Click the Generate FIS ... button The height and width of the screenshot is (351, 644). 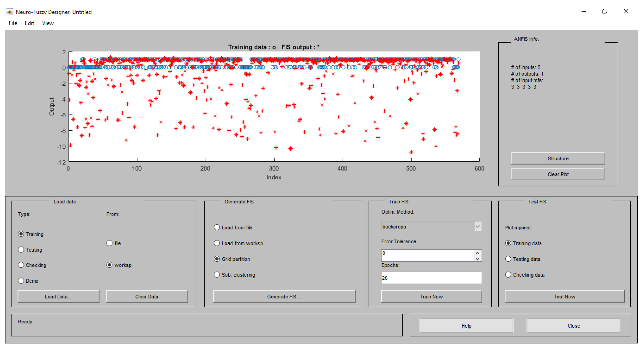(x=284, y=296)
